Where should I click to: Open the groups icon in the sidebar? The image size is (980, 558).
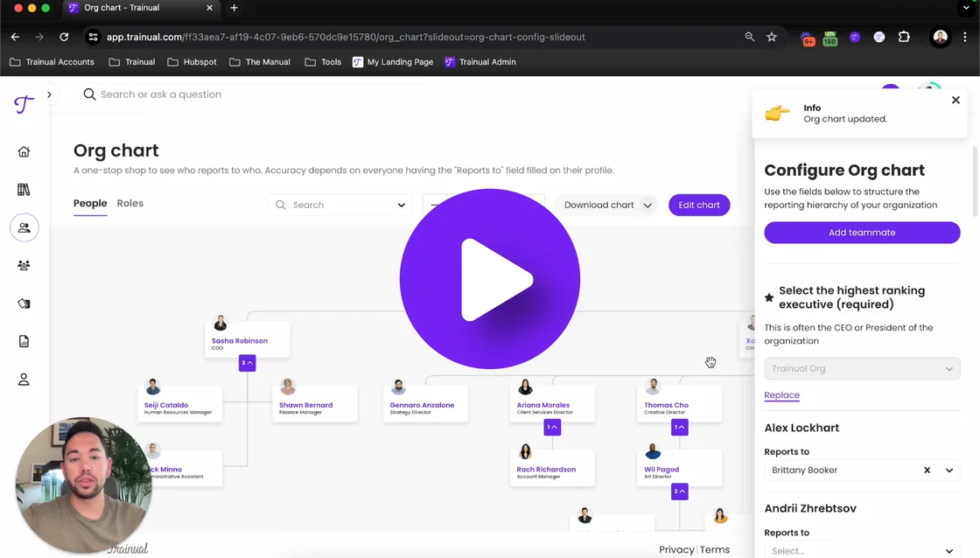coord(24,266)
